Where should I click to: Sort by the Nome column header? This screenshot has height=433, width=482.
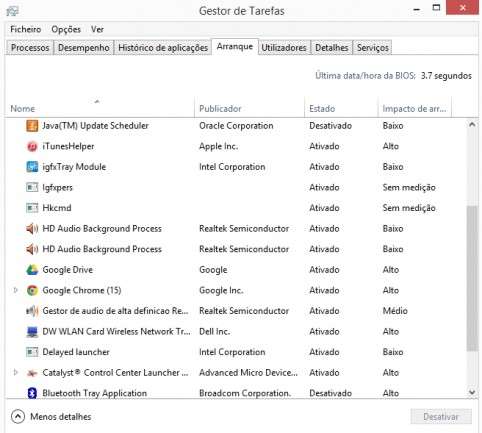coord(99,109)
